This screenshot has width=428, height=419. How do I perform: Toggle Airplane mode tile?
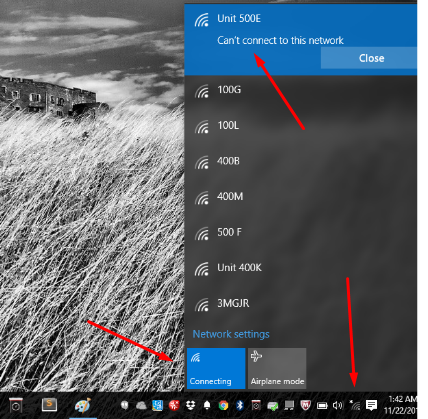[x=277, y=368]
